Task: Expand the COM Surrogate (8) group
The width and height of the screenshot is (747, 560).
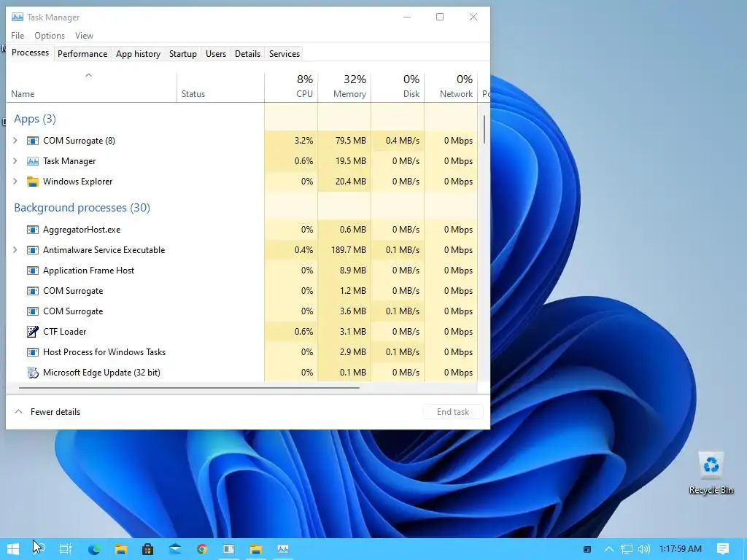Action: point(15,141)
